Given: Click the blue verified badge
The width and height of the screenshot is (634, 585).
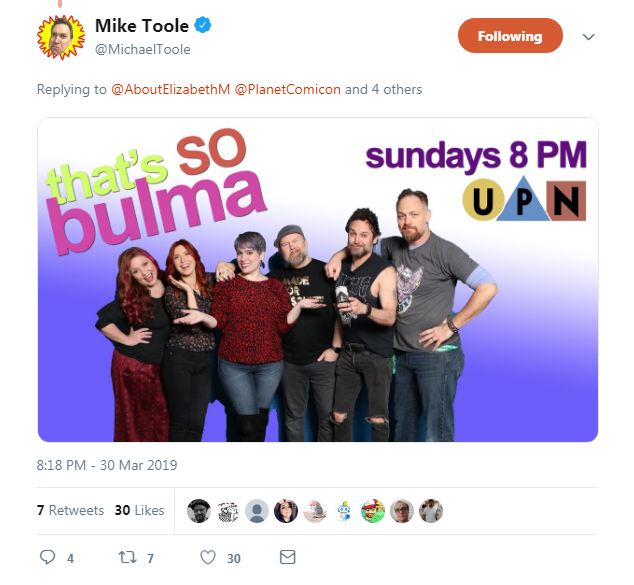Looking at the screenshot, I should click(203, 25).
